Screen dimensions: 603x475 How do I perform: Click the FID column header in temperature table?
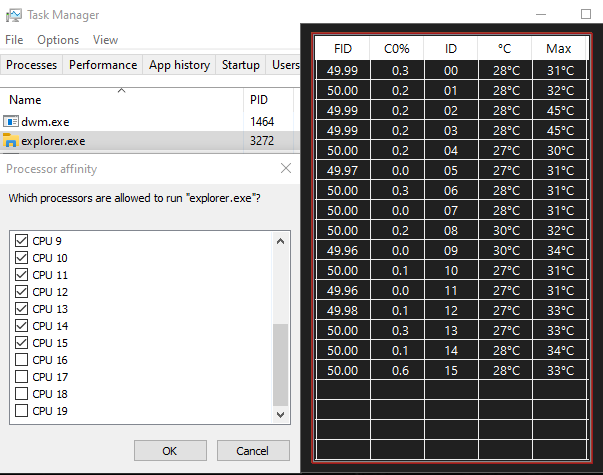342,48
